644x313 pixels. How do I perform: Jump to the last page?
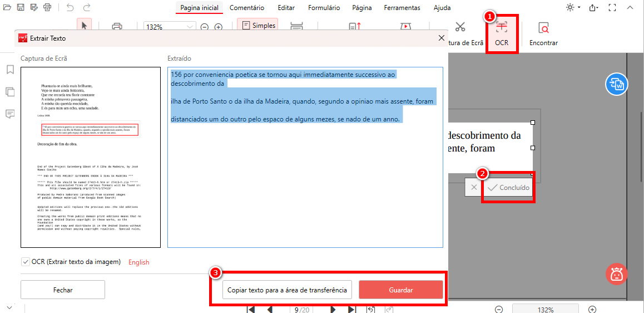tap(352, 309)
